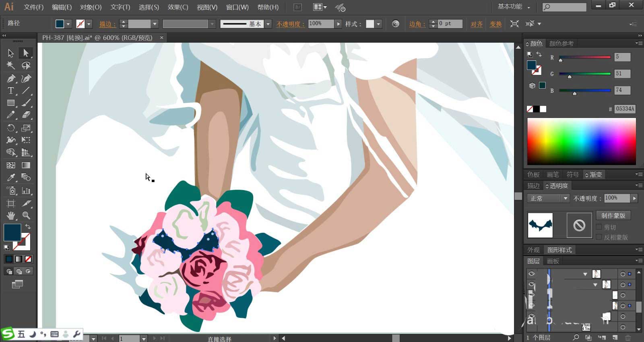Click the 描边 stroke link in control bar
Viewport: 644px width, 342px height.
pos(107,24)
